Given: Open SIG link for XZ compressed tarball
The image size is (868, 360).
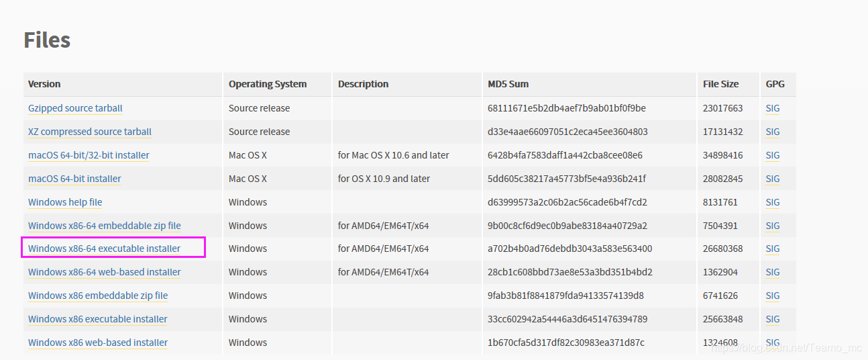Looking at the screenshot, I should point(773,132).
